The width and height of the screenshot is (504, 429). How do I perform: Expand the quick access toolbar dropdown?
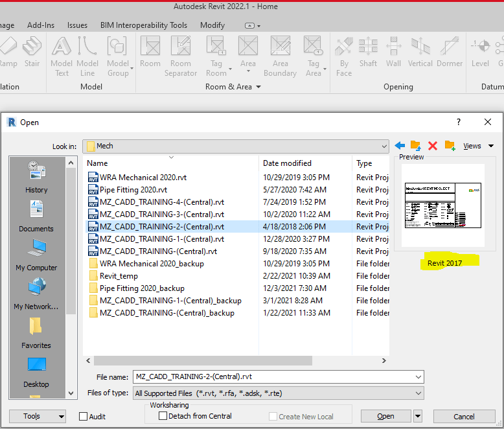pos(258,26)
